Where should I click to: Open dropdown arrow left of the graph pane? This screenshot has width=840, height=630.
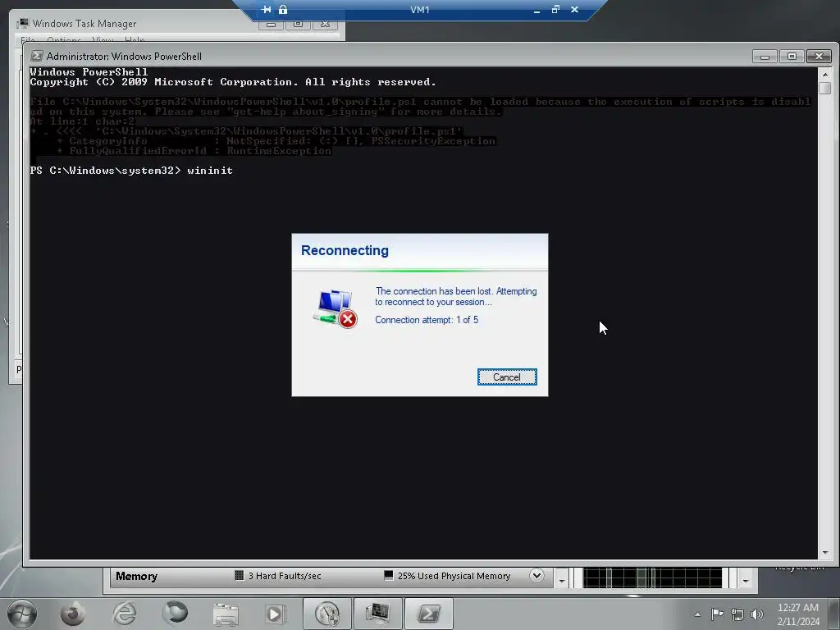(x=561, y=580)
